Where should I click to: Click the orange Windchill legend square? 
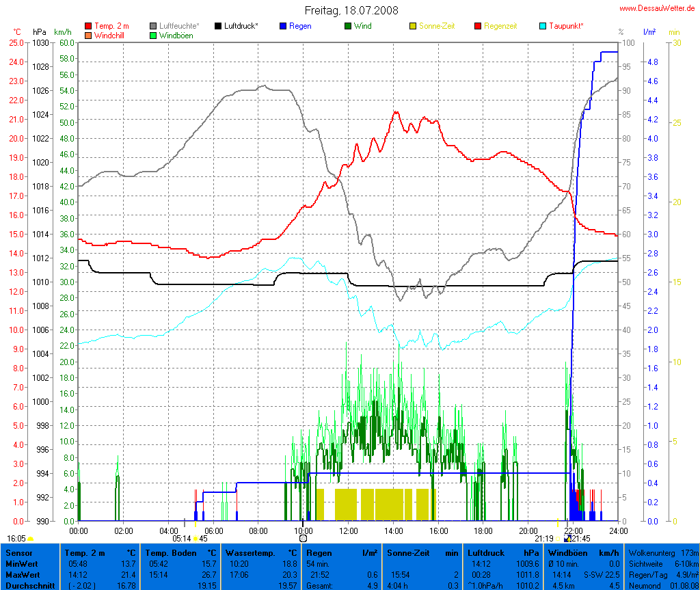pyautogui.click(x=88, y=35)
